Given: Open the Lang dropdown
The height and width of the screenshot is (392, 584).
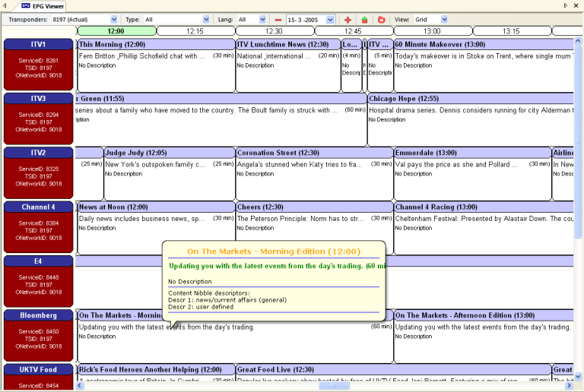Looking at the screenshot, I should [x=262, y=19].
